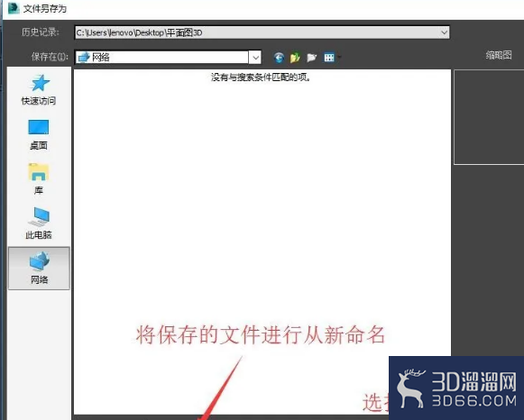This screenshot has height=420, width=524.
Task: Go to the Desktop (桌面) location
Action: 39,134
